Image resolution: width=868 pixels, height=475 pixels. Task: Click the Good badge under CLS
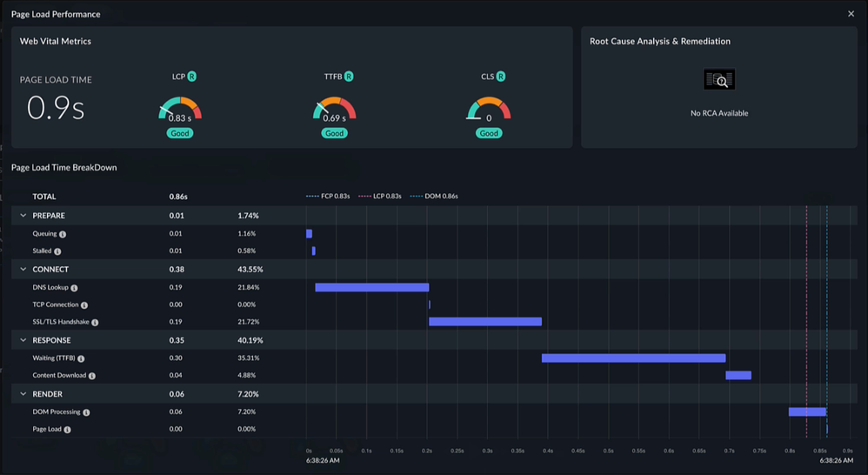(x=489, y=133)
